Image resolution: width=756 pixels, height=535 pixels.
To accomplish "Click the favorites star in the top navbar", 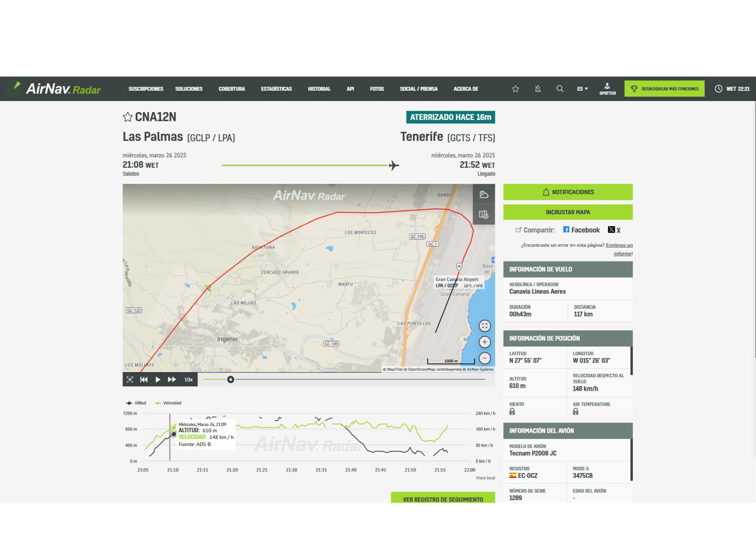I will tap(516, 89).
